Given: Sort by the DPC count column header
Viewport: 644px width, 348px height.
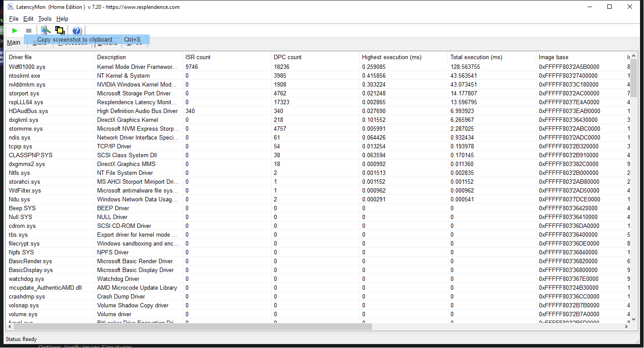Looking at the screenshot, I should coord(315,57).
